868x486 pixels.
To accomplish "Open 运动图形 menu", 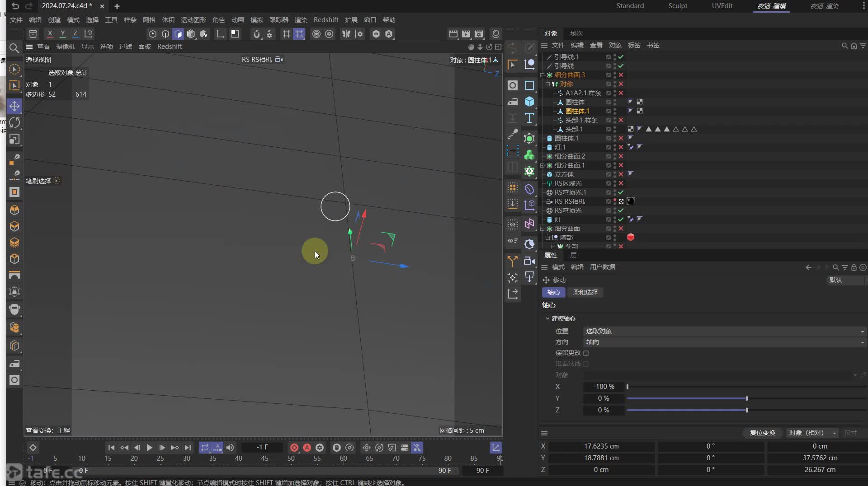I will click(193, 20).
